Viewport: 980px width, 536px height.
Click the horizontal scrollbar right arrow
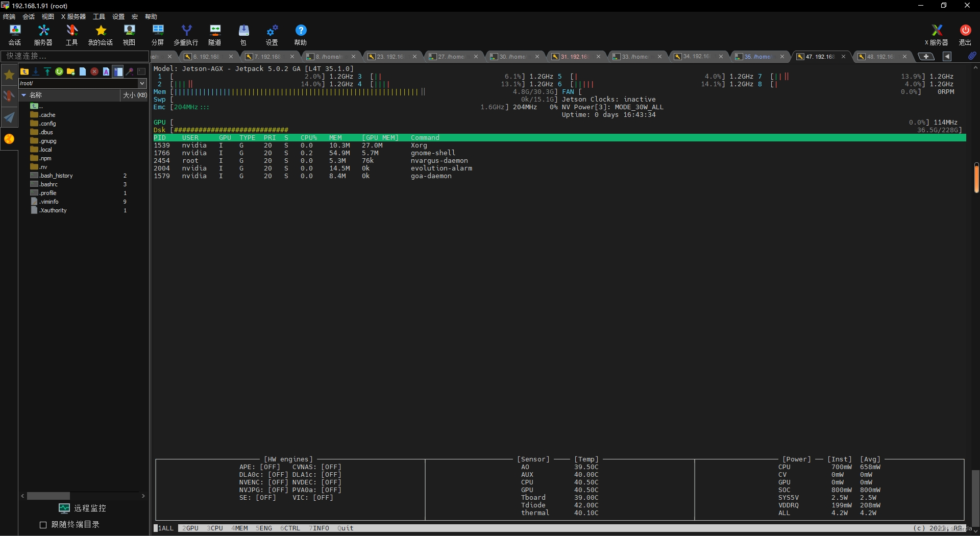143,496
